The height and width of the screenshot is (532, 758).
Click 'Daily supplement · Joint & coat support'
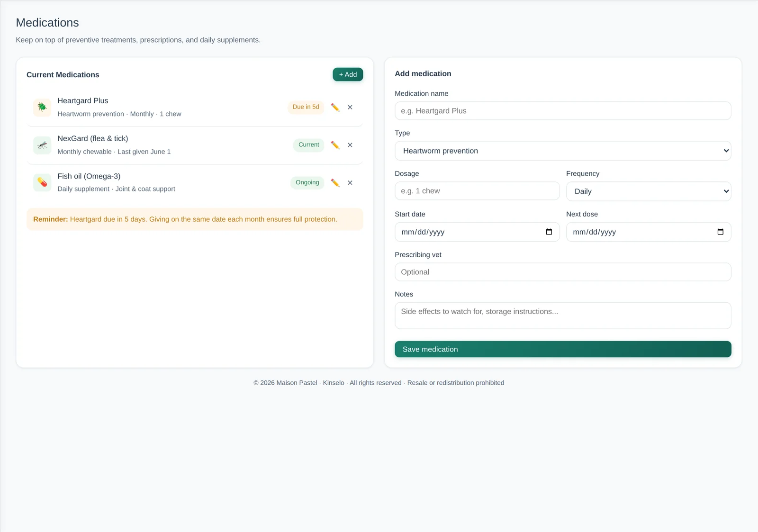[x=117, y=189]
